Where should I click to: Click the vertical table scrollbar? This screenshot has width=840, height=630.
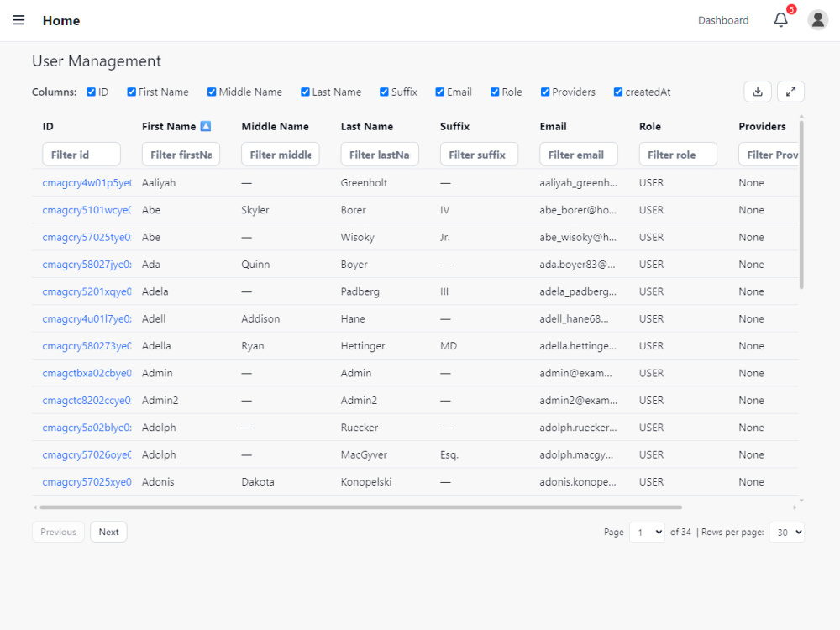(x=801, y=205)
